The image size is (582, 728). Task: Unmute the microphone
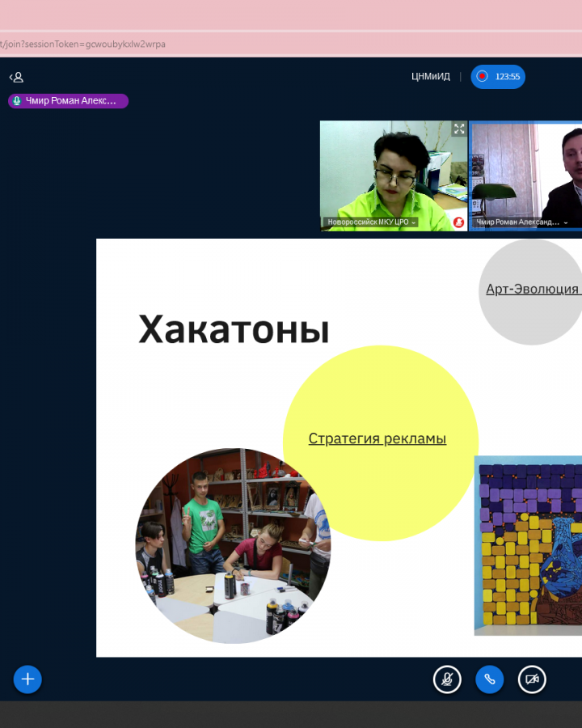pyautogui.click(x=447, y=679)
